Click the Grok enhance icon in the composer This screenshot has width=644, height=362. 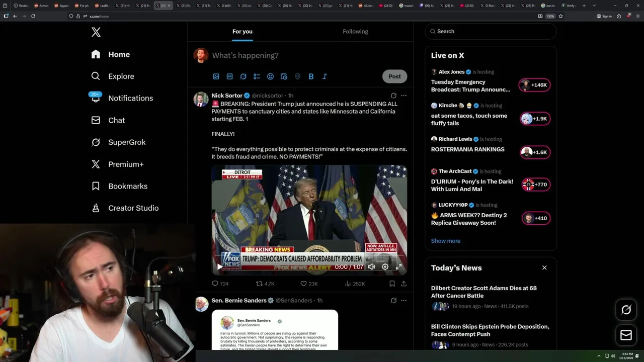[x=243, y=76]
